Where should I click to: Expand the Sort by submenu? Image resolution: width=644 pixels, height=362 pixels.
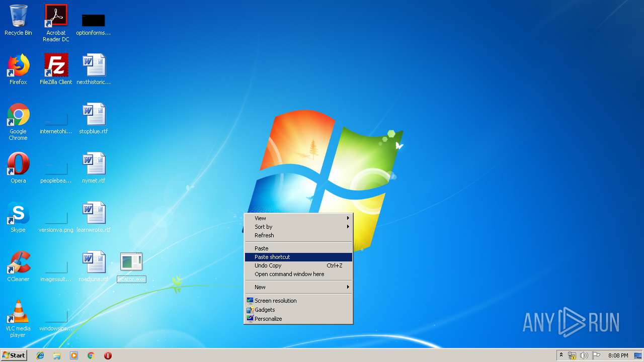click(298, 227)
